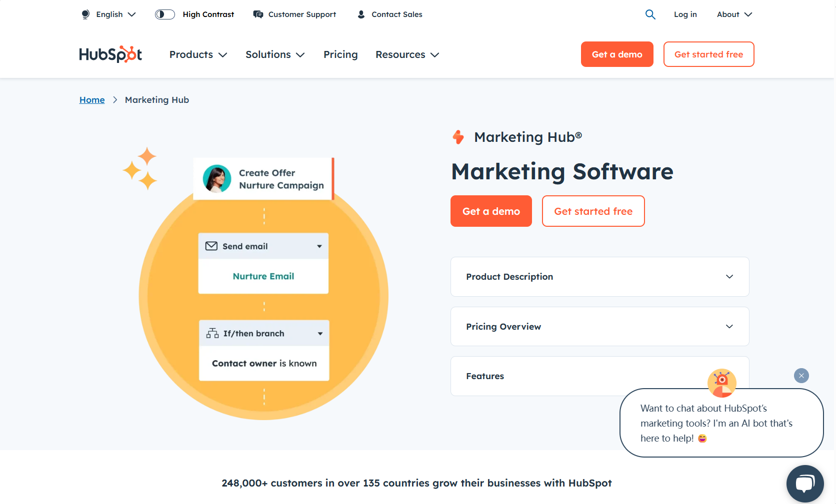Viewport: 836px width, 504px height.
Task: Open the live chat widget bubble
Action: click(805, 484)
